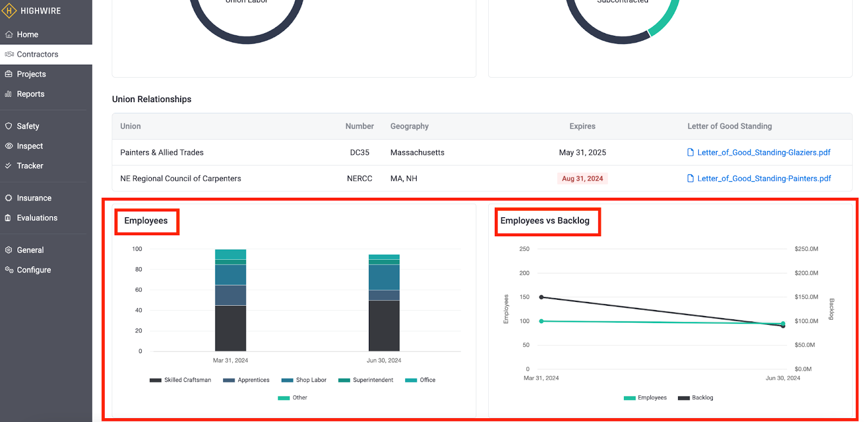The image size is (868, 422).
Task: Open the Tracker menu item
Action: tap(30, 166)
